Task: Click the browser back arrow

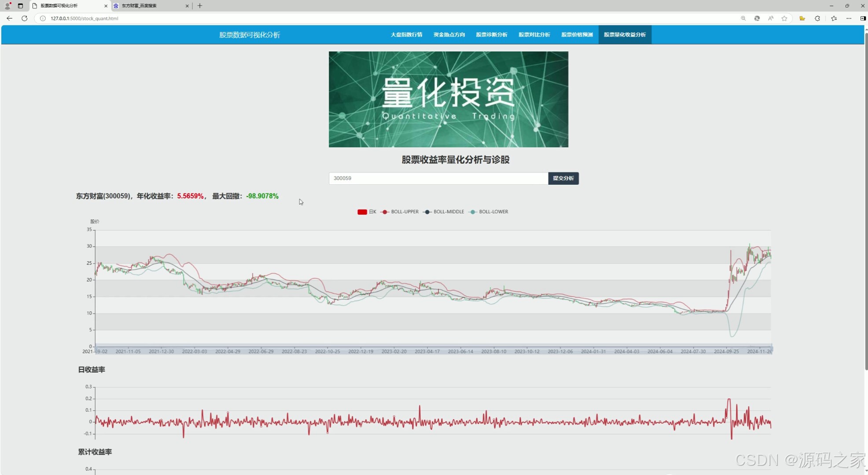Action: pos(9,18)
